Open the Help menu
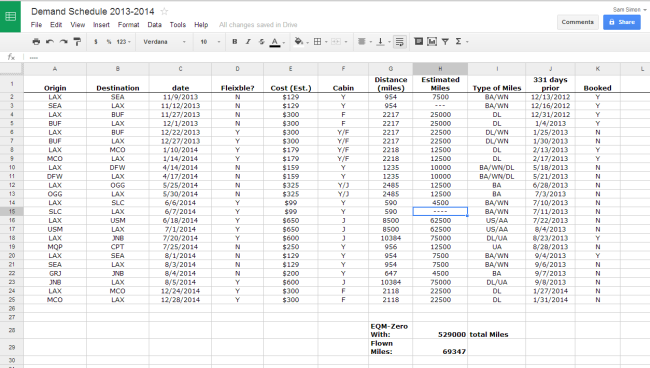Screen dimensions: 650x368 pyautogui.click(x=201, y=25)
